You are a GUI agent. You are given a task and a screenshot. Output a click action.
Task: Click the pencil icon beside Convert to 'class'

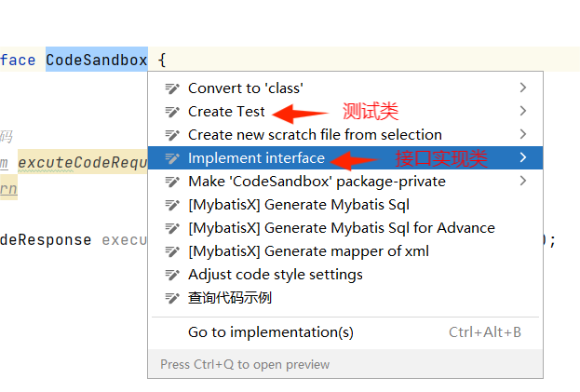pyautogui.click(x=172, y=88)
